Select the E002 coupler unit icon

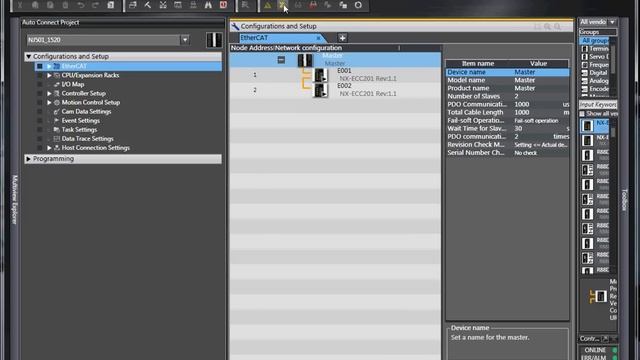320,90
